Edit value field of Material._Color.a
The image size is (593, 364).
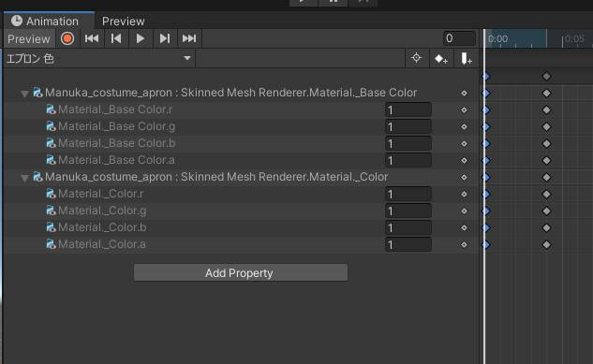408,244
